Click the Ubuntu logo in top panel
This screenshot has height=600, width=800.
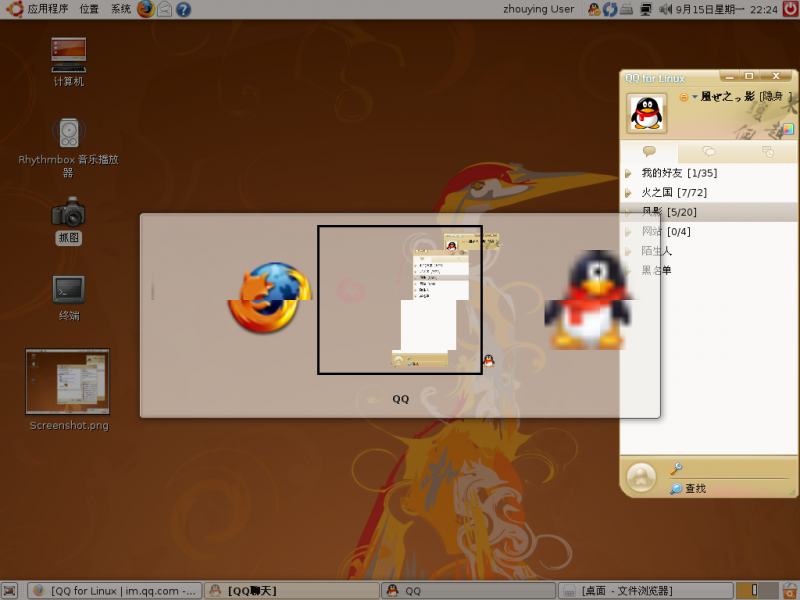14,9
